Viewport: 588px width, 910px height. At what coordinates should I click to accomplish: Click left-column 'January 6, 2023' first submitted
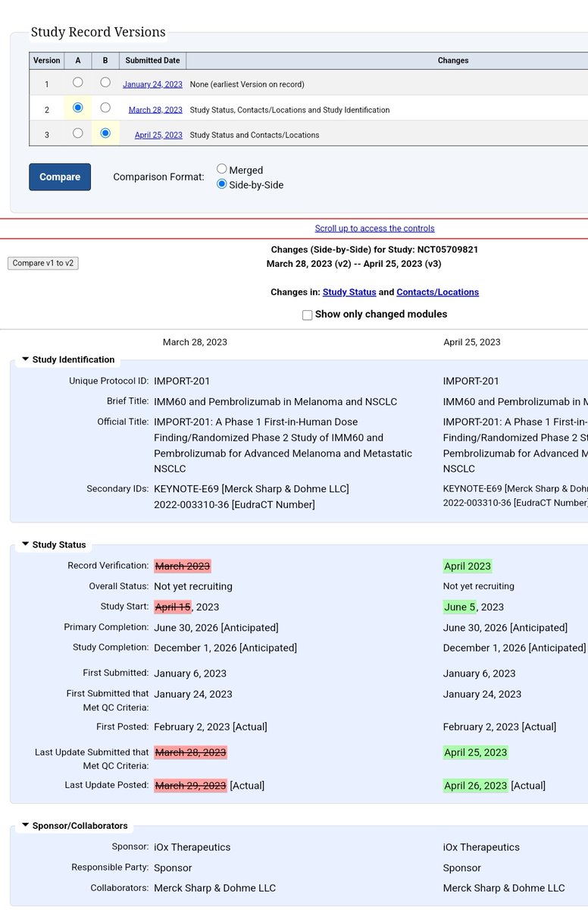(190, 673)
